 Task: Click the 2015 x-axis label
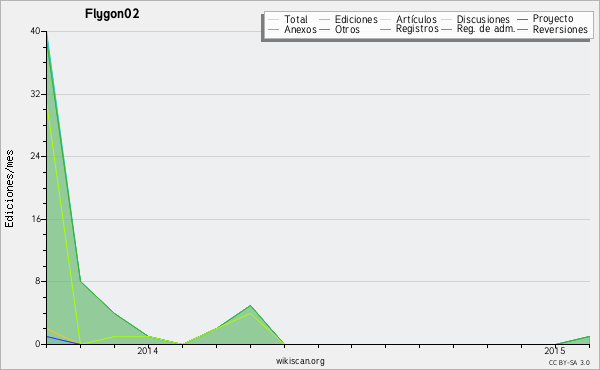555,351
